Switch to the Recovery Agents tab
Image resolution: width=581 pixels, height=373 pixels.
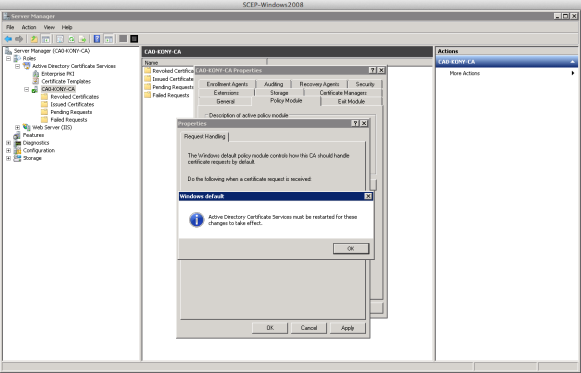pyautogui.click(x=319, y=84)
